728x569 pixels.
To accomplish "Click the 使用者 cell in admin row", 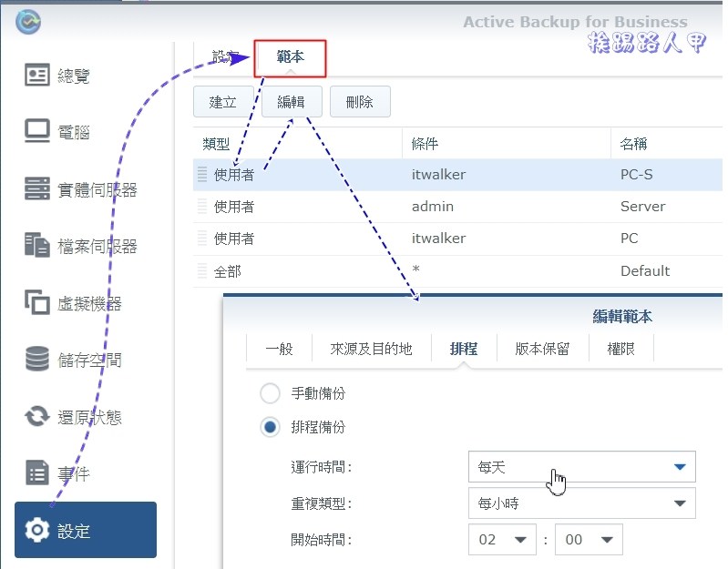I will (234, 207).
